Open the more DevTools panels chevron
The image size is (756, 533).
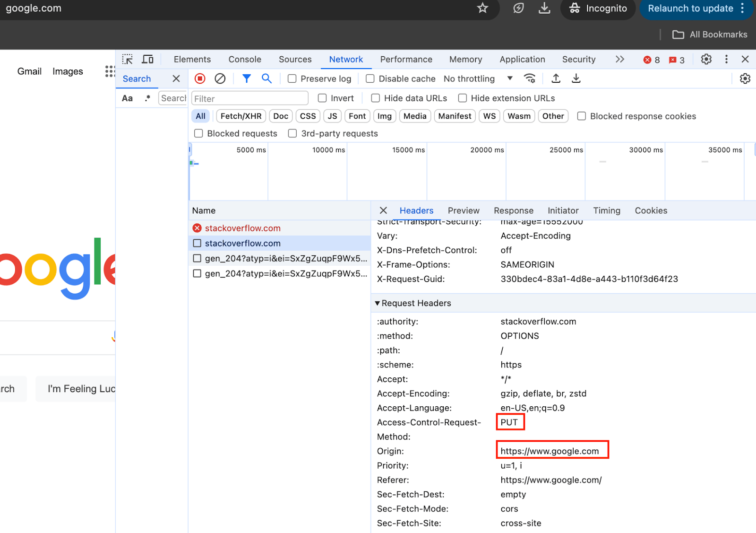[x=620, y=59]
